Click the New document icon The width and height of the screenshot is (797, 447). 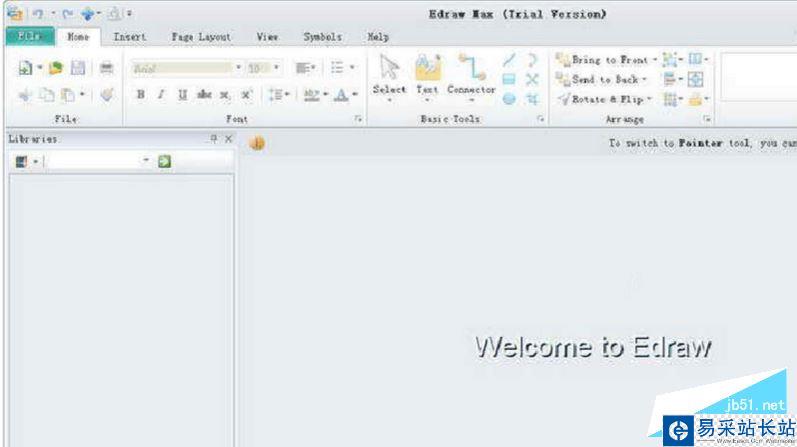point(25,68)
